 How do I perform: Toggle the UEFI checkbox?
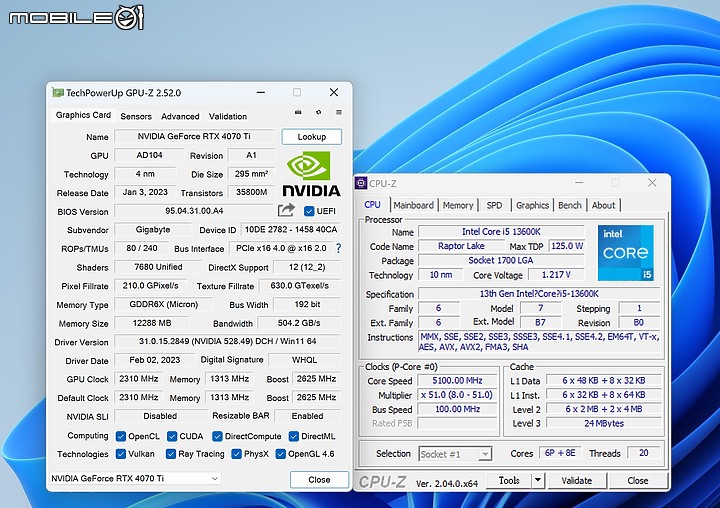(309, 211)
